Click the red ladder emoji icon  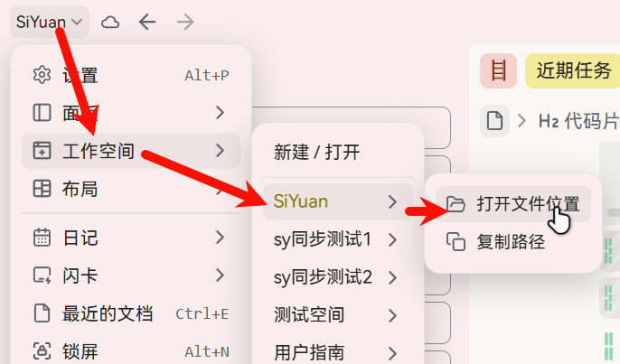pyautogui.click(x=498, y=71)
